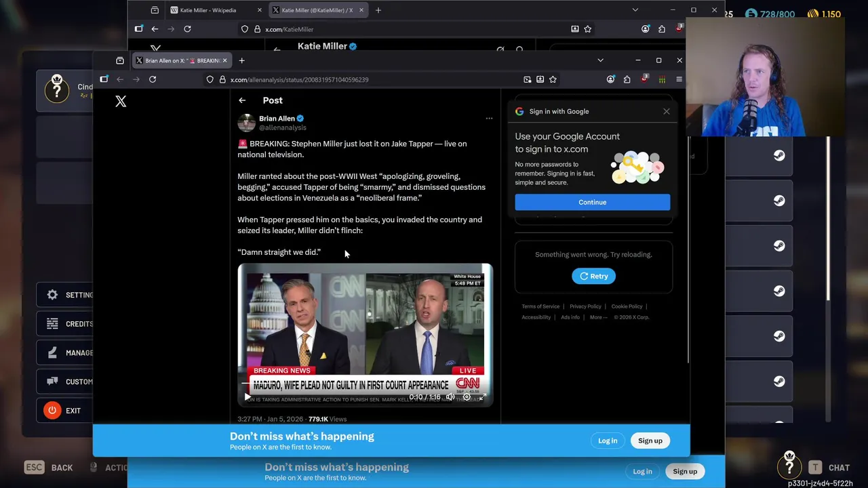Screen dimensions: 868x488
Task: Go back using the Post header arrow
Action: coord(242,100)
